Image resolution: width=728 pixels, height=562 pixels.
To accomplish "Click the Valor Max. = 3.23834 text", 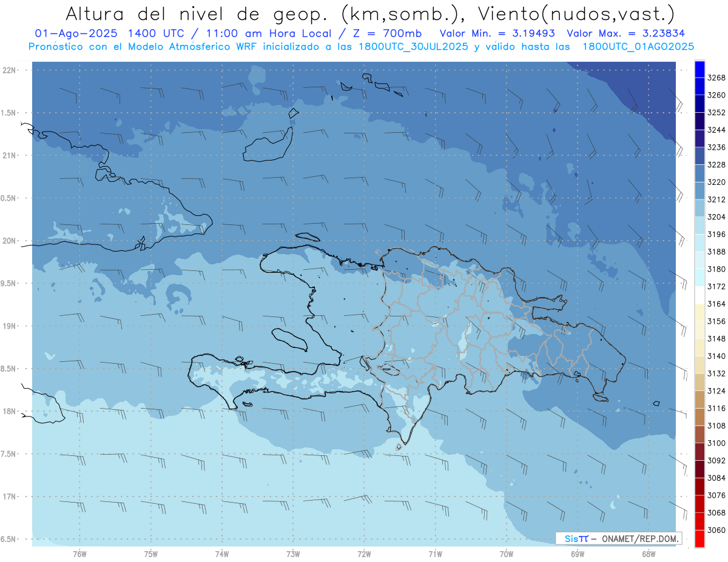I will coord(625,34).
